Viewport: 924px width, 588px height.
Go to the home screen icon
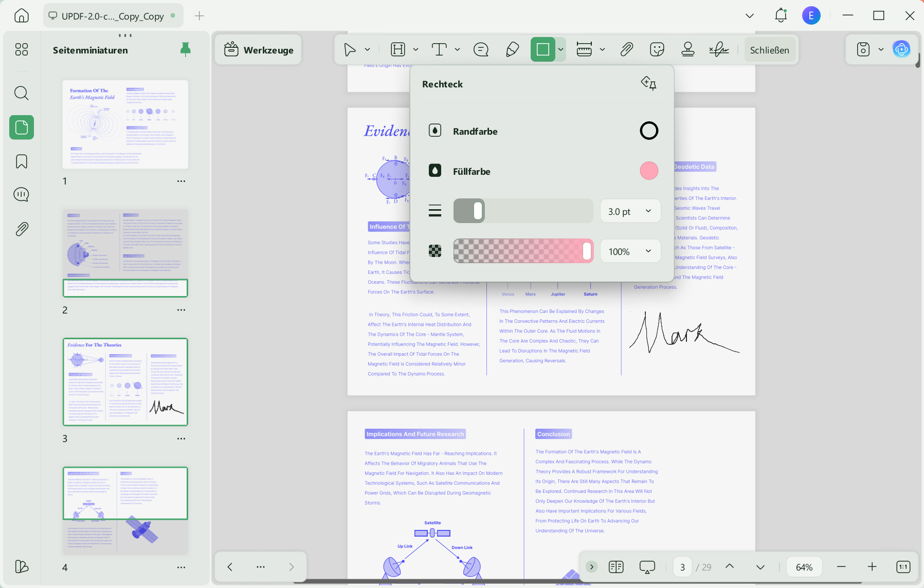pyautogui.click(x=22, y=15)
